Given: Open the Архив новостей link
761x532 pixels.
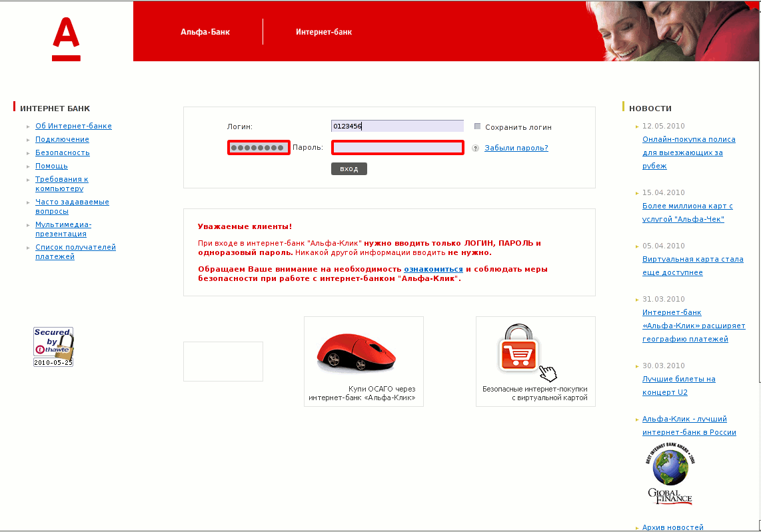Looking at the screenshot, I should point(672,527).
